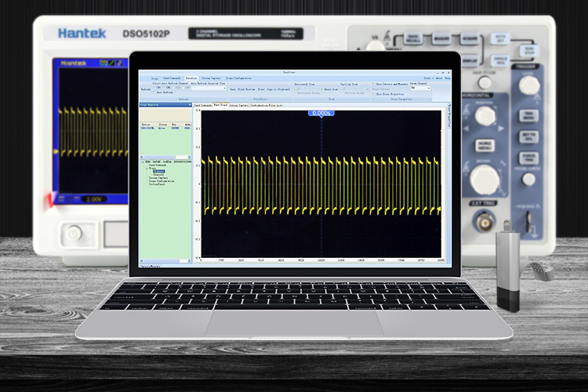Viewport: 588px width, 392px height.
Task: Enable the Auto Refresh checkbox
Action: coord(154,93)
